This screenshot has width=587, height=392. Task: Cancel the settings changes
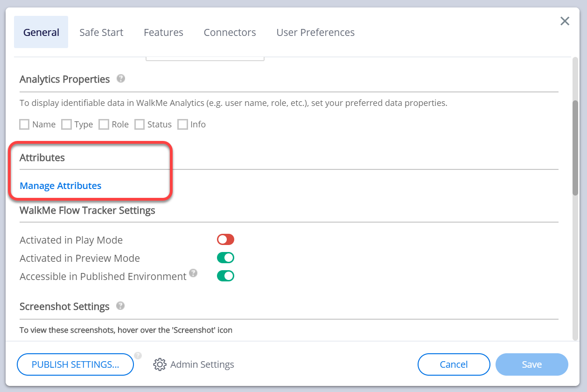coord(454,364)
